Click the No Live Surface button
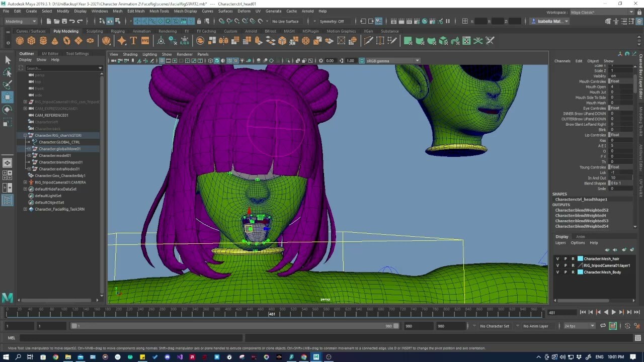This screenshot has height=362, width=644. pyautogui.click(x=285, y=21)
